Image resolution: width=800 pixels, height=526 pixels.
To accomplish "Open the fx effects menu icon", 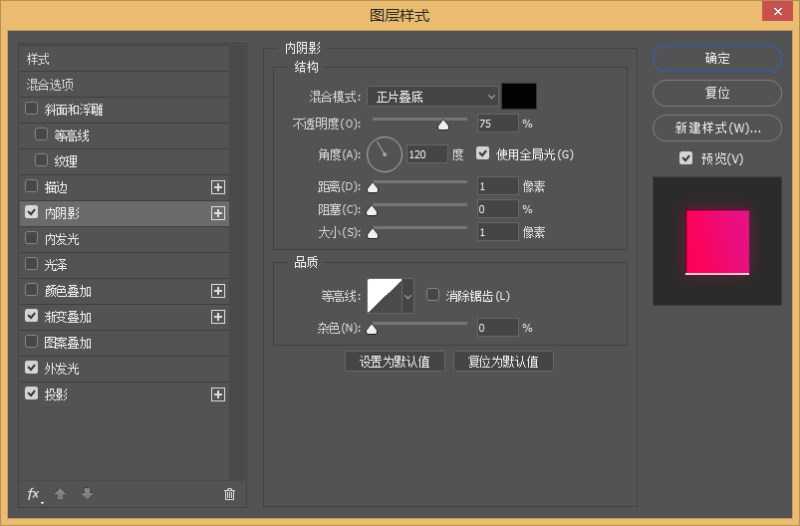I will click(34, 494).
